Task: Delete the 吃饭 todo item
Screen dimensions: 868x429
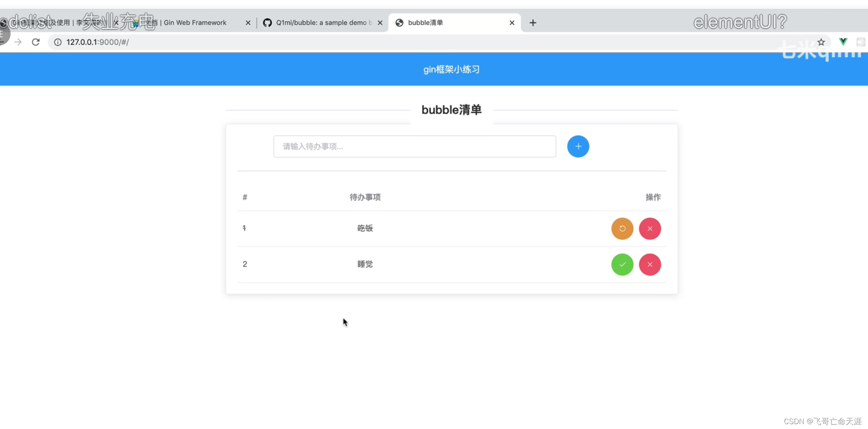Action: coord(650,228)
